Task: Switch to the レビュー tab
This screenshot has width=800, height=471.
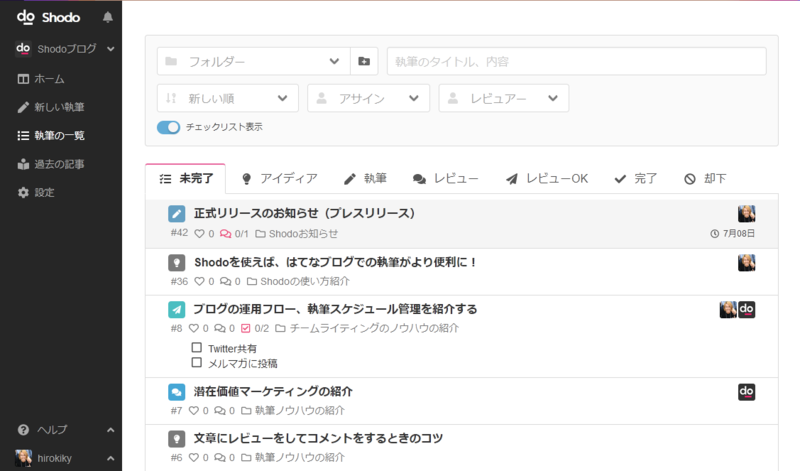Action: pyautogui.click(x=445, y=179)
